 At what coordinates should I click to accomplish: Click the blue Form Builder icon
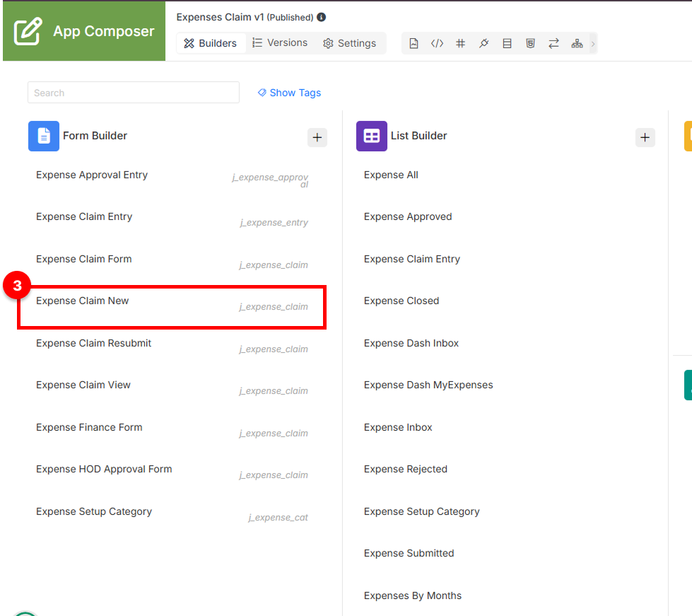pos(44,136)
